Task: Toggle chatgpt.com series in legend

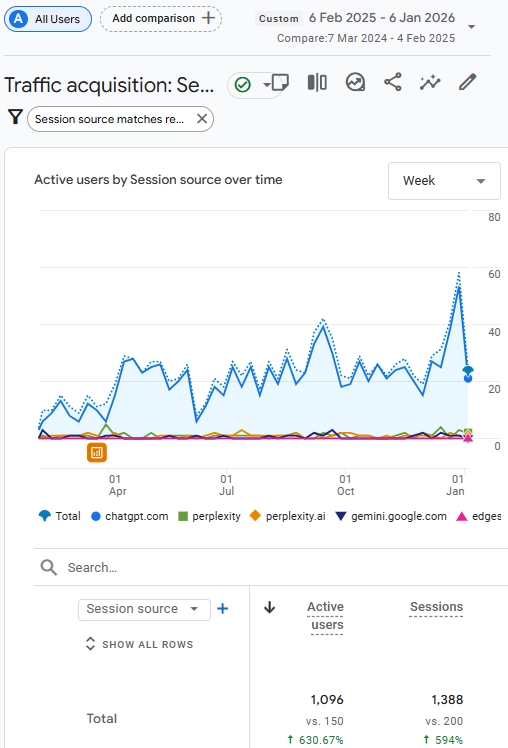Action: point(130,516)
